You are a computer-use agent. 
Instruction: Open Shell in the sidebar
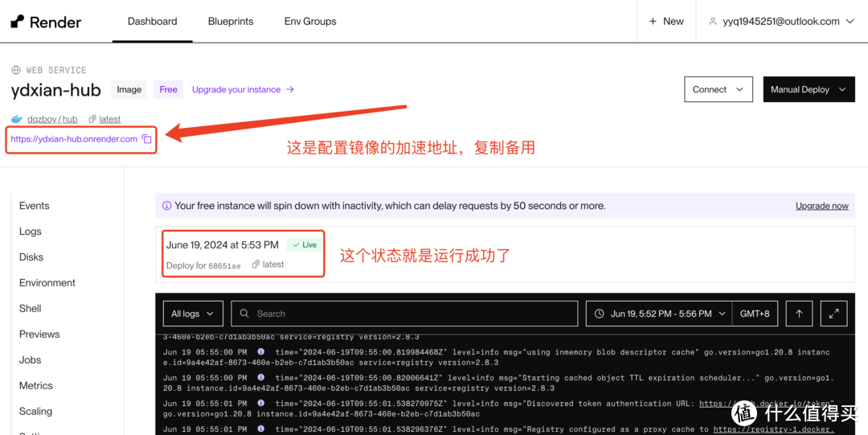(x=30, y=309)
